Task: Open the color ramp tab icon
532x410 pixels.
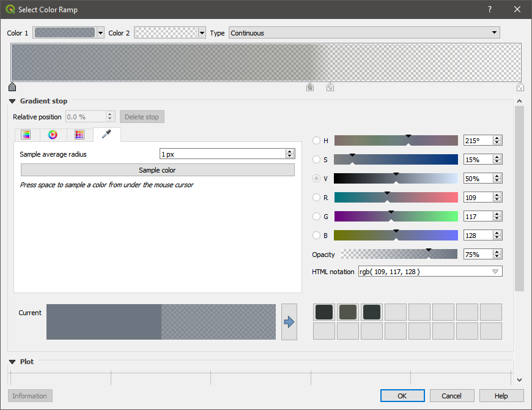Action: pos(26,135)
